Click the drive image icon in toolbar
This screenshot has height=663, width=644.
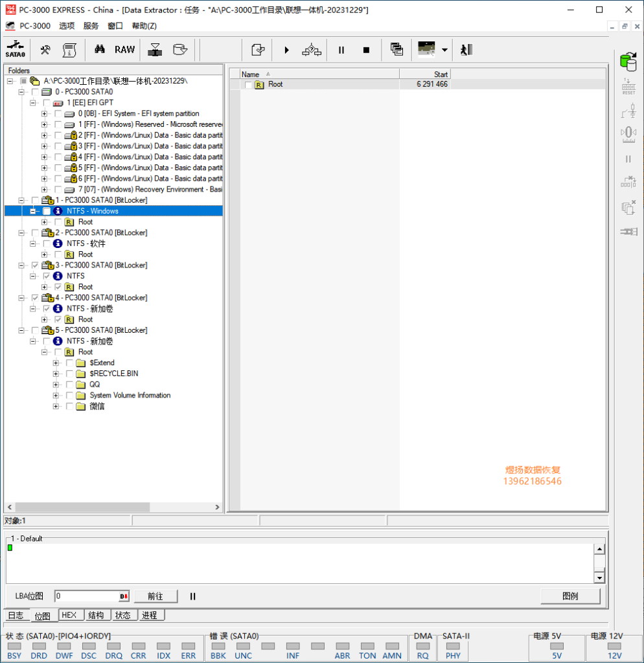[x=180, y=49]
